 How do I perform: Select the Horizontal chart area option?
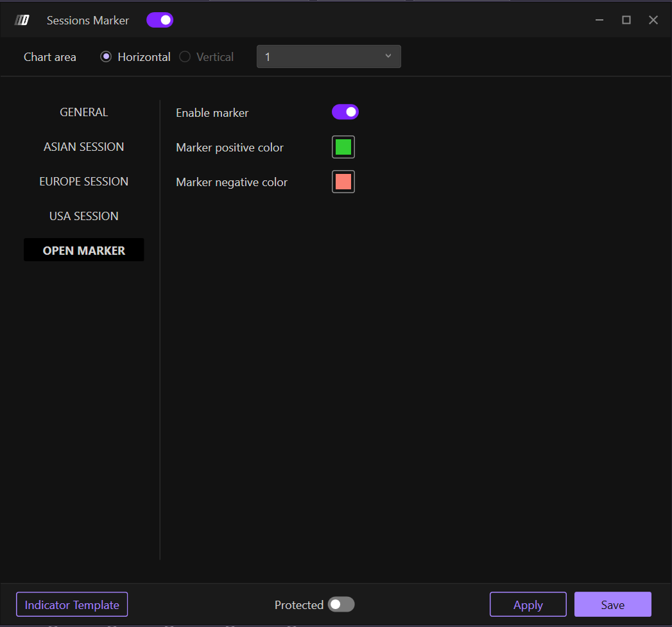(x=107, y=57)
